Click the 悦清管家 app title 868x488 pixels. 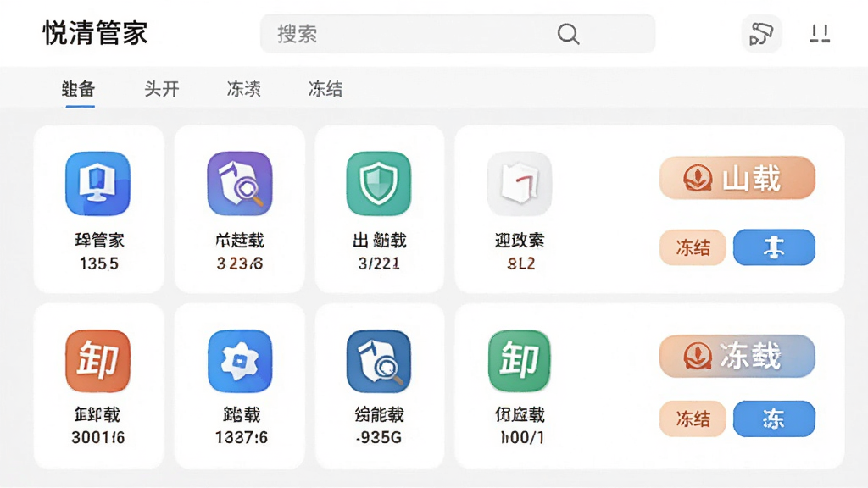click(95, 33)
